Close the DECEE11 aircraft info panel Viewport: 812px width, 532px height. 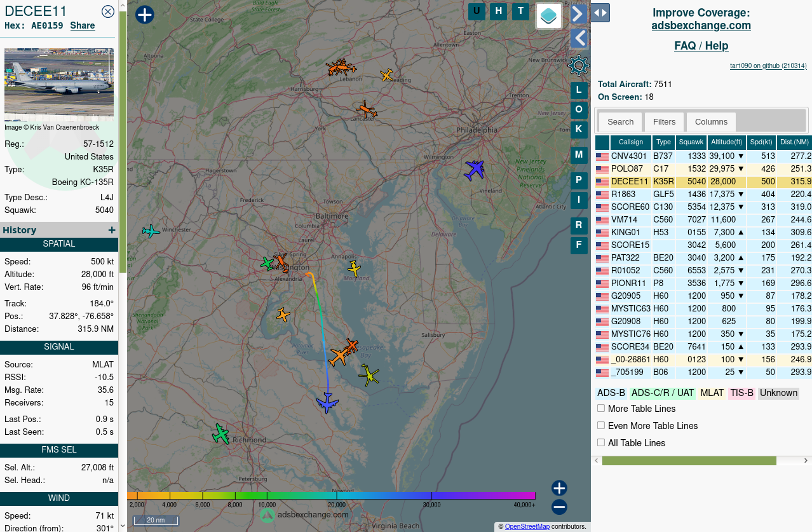pos(108,11)
